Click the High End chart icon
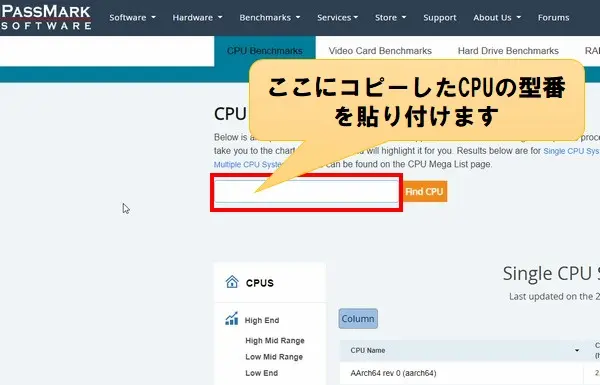 click(x=232, y=318)
